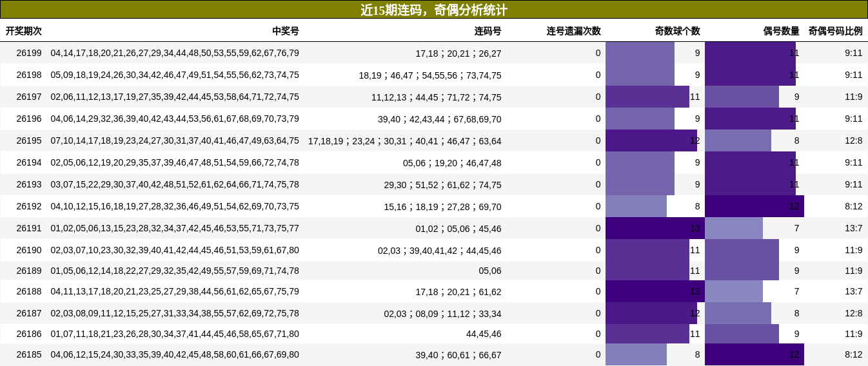Select draw number 26196

[x=29, y=119]
